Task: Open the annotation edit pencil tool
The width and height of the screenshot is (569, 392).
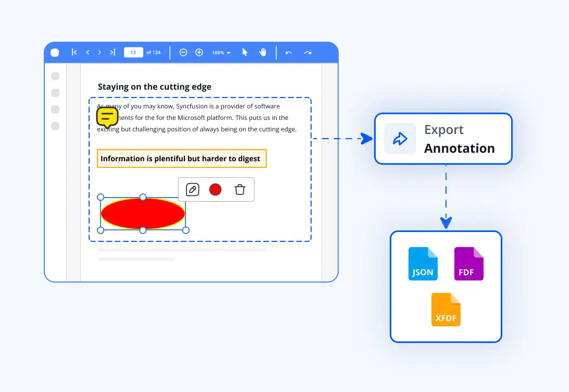Action: [192, 189]
